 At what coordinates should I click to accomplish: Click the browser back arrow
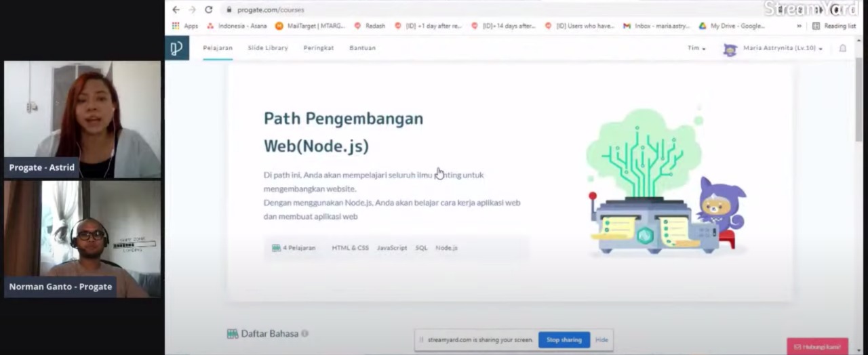point(176,9)
